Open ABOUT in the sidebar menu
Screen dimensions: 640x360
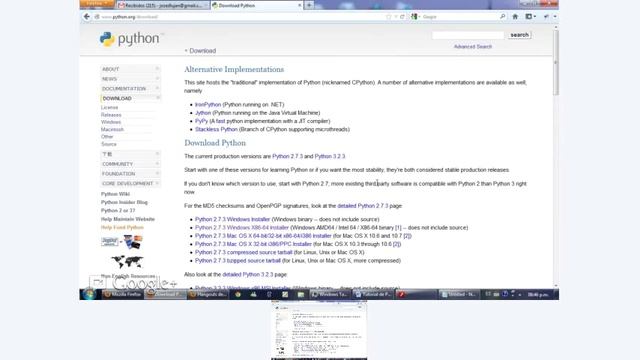pos(130,69)
